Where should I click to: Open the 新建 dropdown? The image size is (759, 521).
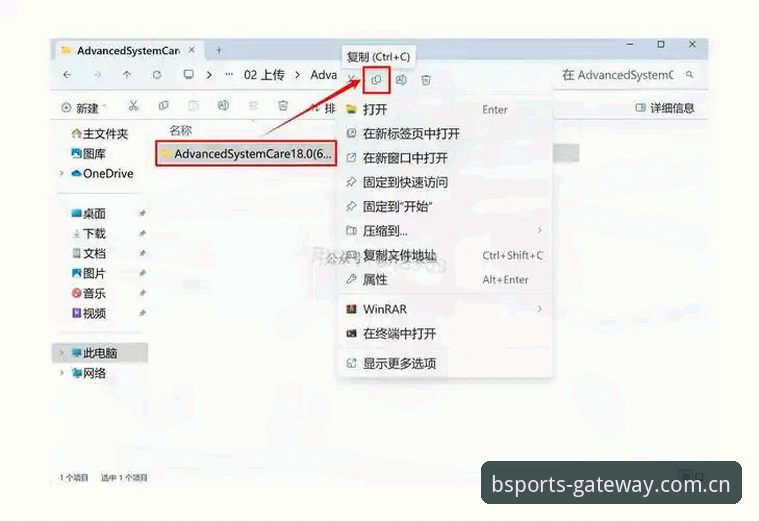click(83, 108)
